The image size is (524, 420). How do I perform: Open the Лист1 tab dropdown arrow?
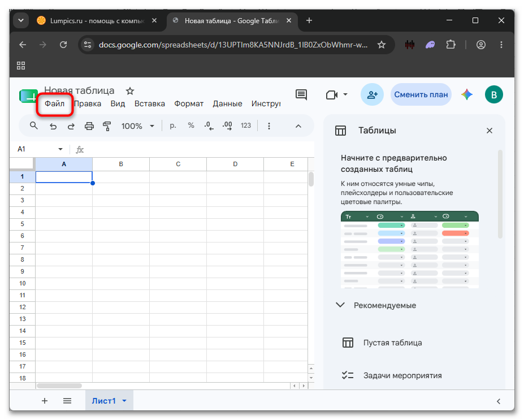(x=124, y=401)
